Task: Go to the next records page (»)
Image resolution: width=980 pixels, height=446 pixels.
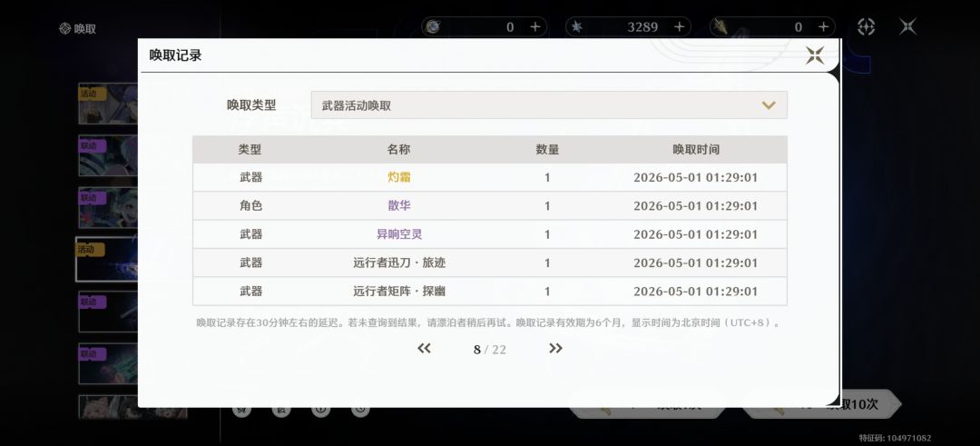Action: (555, 349)
